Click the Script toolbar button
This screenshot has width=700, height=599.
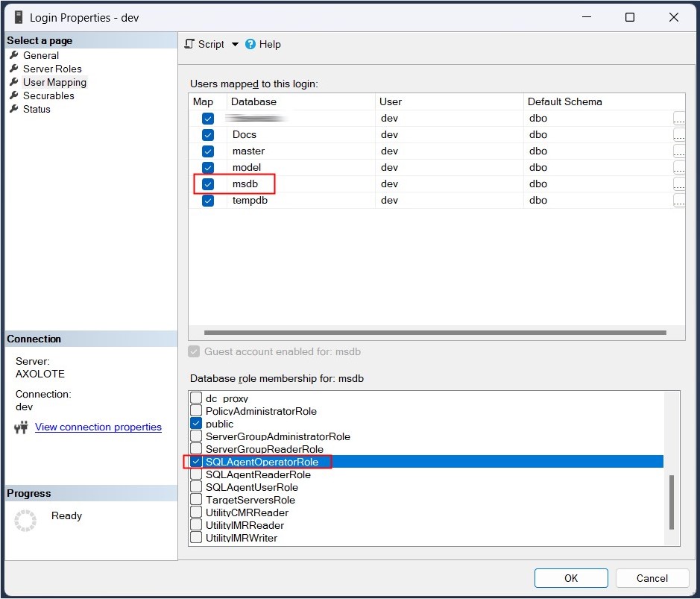tap(204, 44)
